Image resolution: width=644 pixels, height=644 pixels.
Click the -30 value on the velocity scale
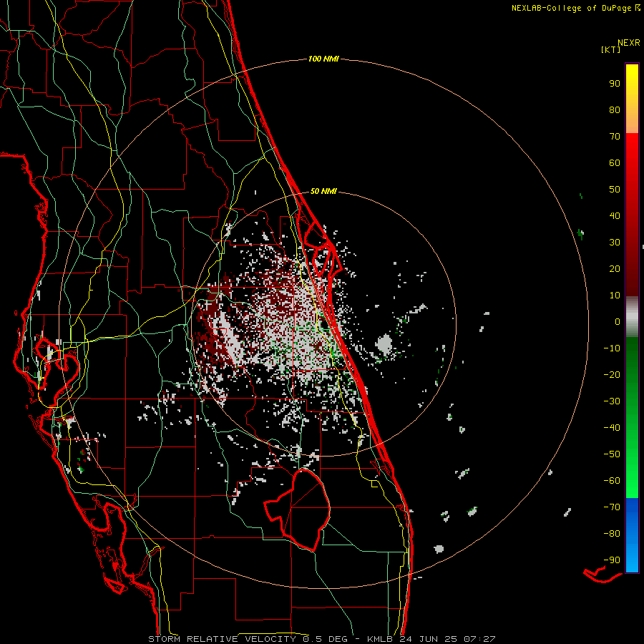point(612,401)
